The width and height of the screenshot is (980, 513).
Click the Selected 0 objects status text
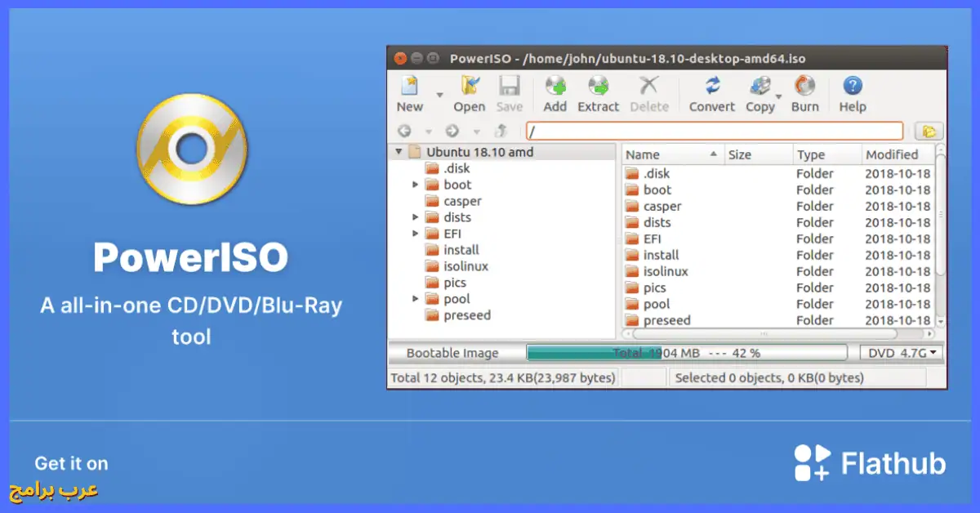[769, 377]
